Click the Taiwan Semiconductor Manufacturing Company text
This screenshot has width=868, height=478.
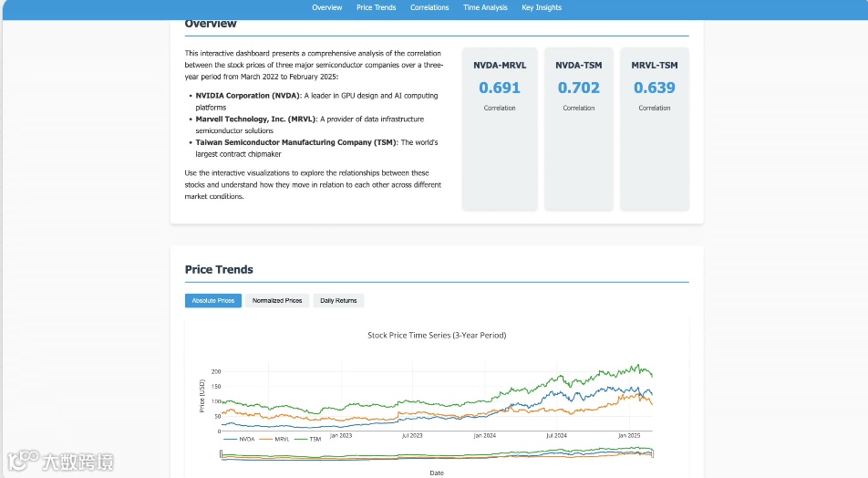[x=296, y=142]
